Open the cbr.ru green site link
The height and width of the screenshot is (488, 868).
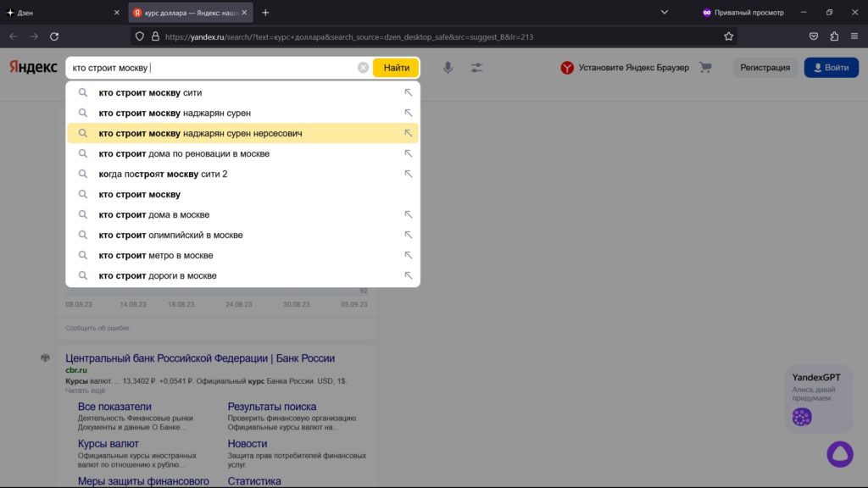[75, 370]
